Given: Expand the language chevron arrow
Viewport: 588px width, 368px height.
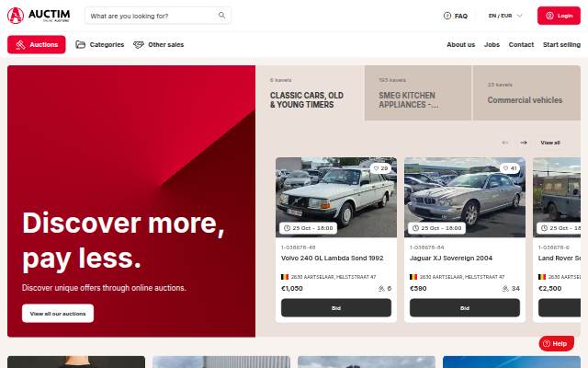Looking at the screenshot, I should pyautogui.click(x=520, y=16).
